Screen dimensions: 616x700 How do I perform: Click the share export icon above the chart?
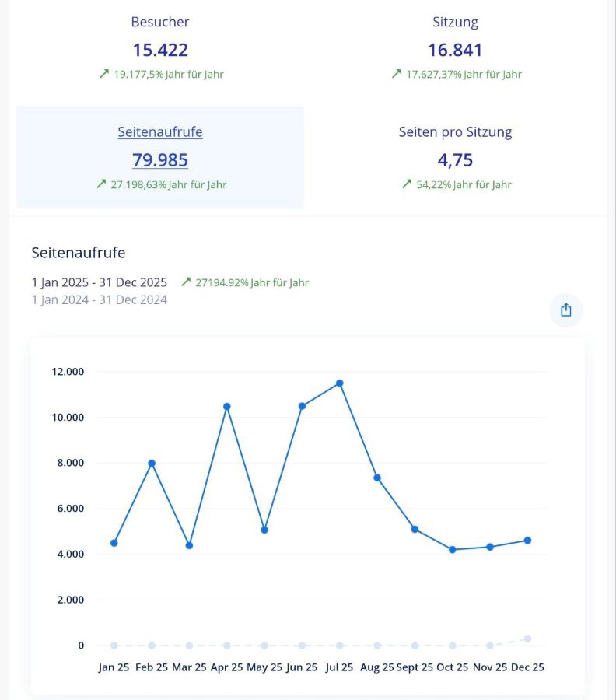(x=565, y=310)
